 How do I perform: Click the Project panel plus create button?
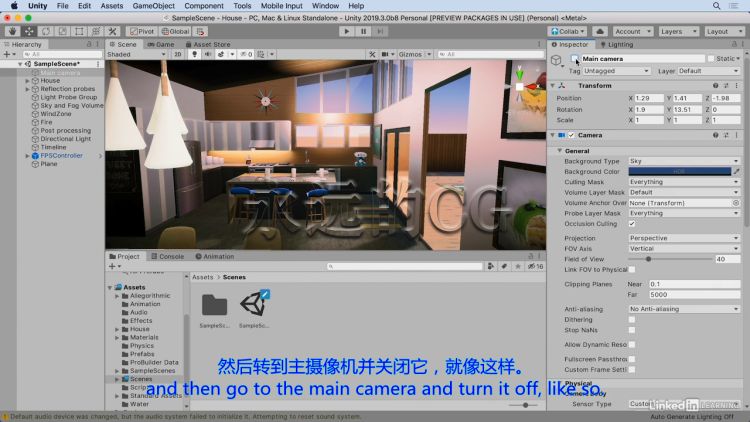(x=115, y=266)
